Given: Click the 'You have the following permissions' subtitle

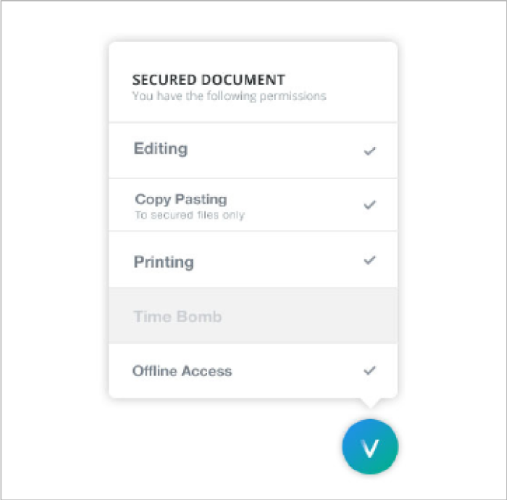Looking at the screenshot, I should click(x=229, y=96).
